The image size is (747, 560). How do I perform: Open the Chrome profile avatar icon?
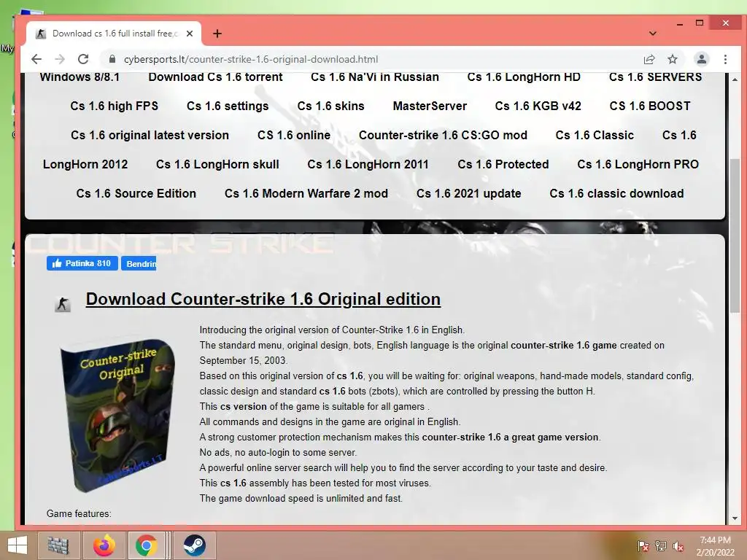pos(701,59)
